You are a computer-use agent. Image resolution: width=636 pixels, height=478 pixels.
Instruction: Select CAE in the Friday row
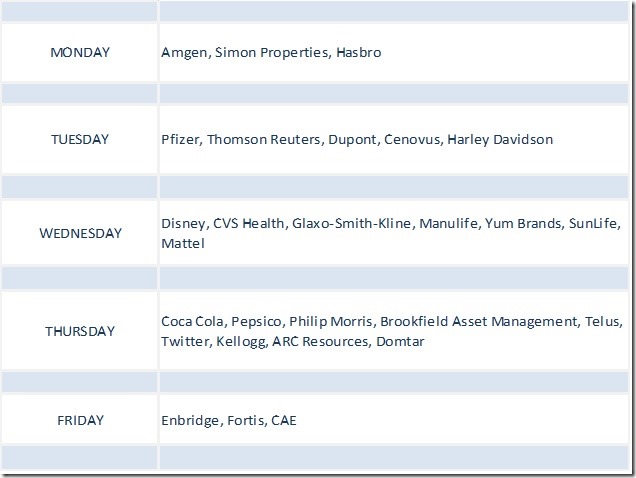(x=284, y=420)
